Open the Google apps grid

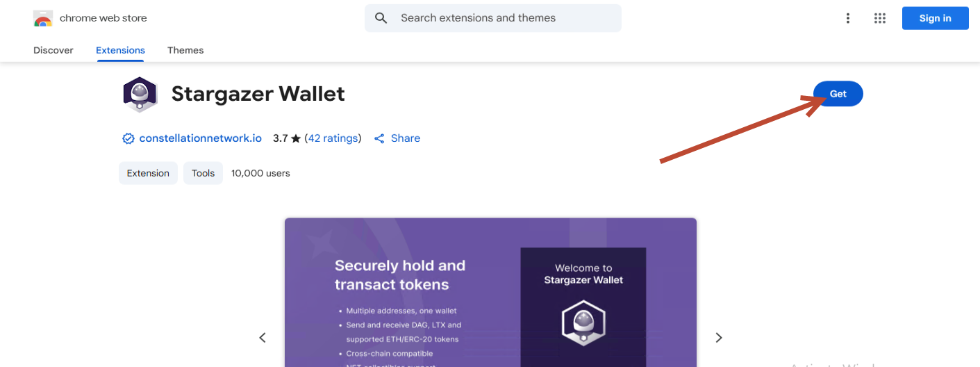(x=880, y=18)
